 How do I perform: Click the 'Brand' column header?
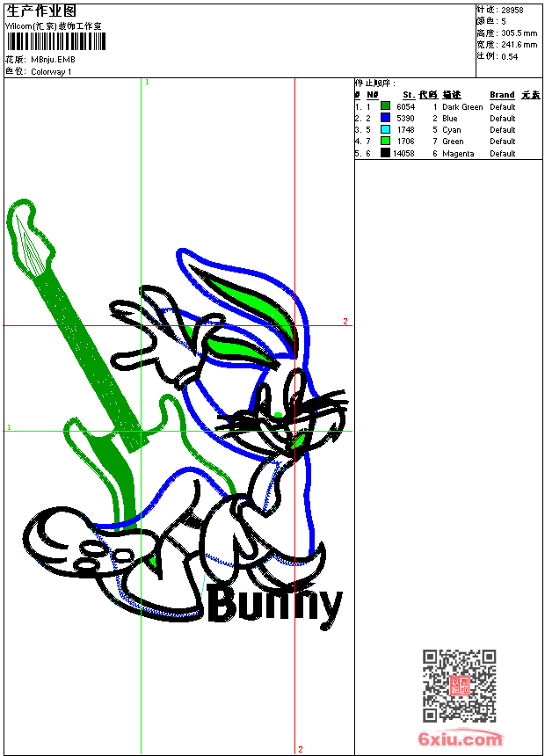pyautogui.click(x=502, y=95)
